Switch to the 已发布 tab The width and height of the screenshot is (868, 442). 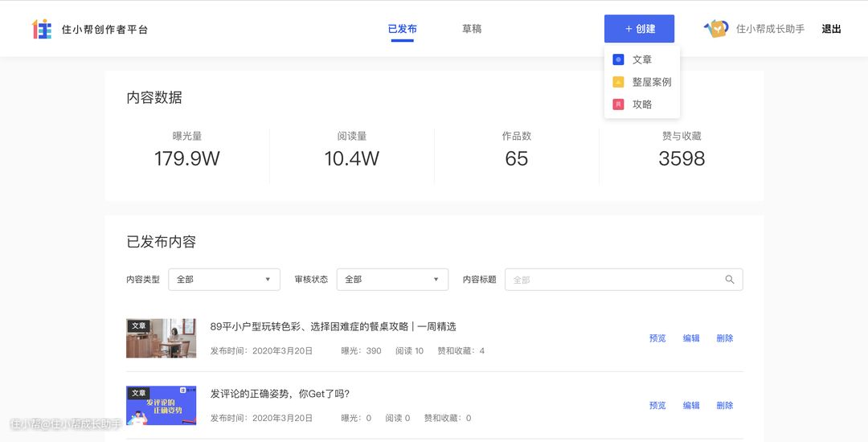[402, 29]
